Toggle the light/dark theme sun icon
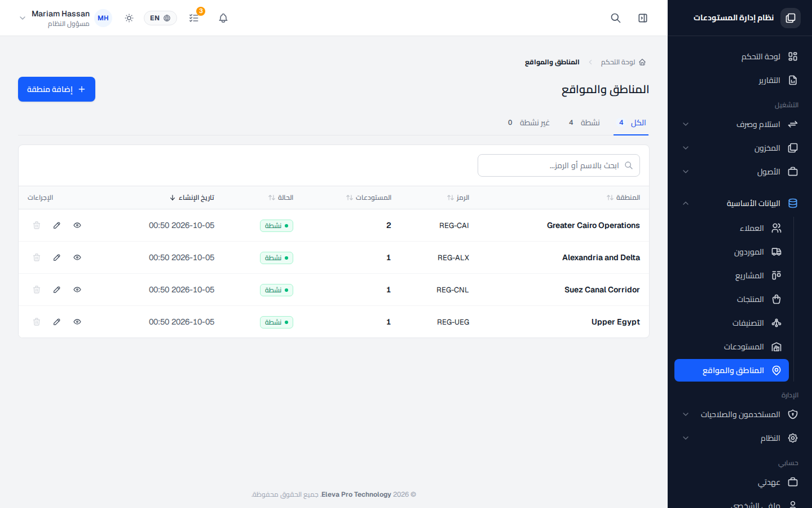The width and height of the screenshot is (812, 508). pos(129,18)
